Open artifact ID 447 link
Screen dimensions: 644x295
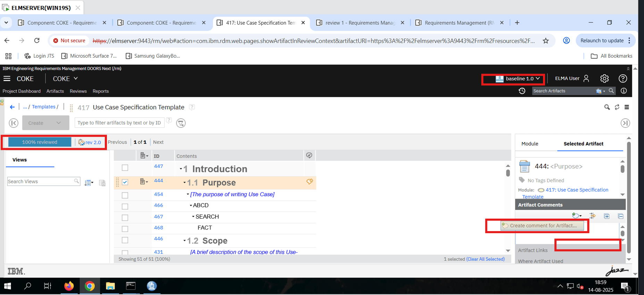click(159, 166)
